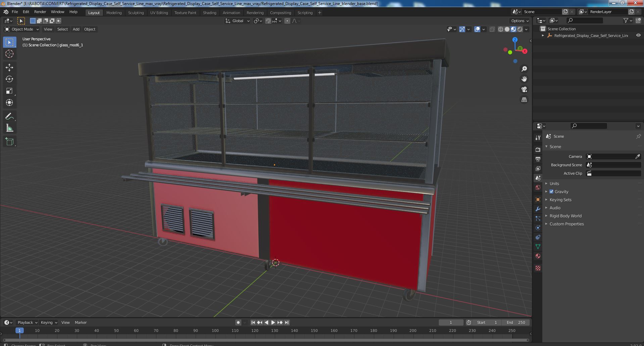Switch to wireframe shading

tap(501, 29)
